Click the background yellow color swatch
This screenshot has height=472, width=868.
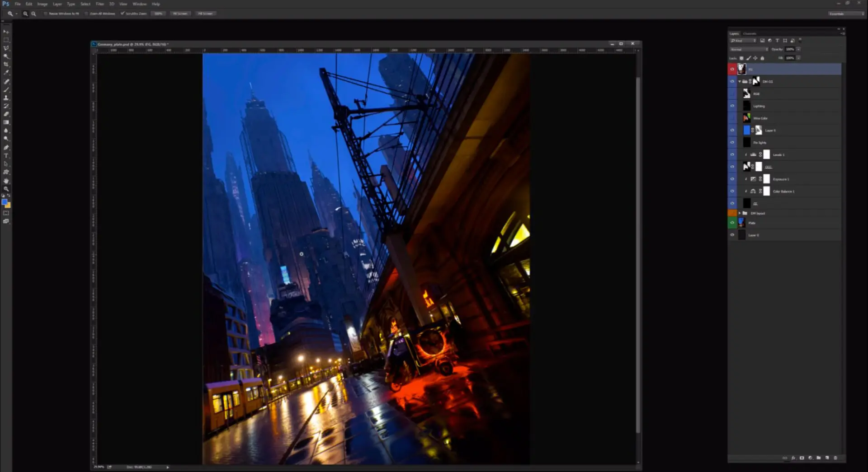[8, 206]
